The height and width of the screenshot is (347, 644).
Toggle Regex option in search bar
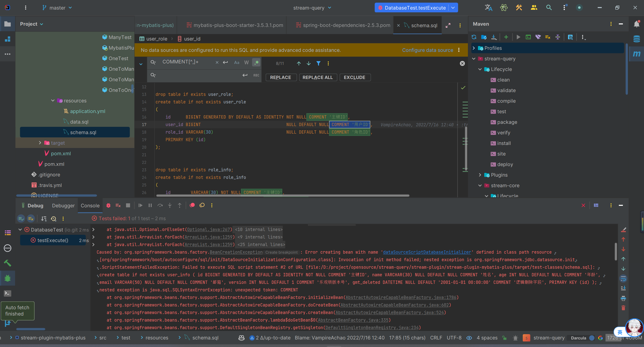[256, 62]
